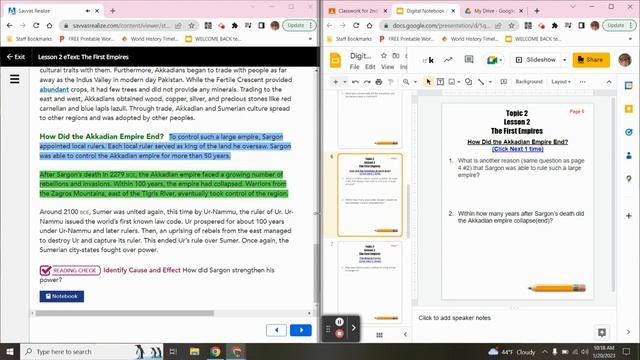The width and height of the screenshot is (640, 360).
Task: Start the Slideshow
Action: click(x=536, y=60)
